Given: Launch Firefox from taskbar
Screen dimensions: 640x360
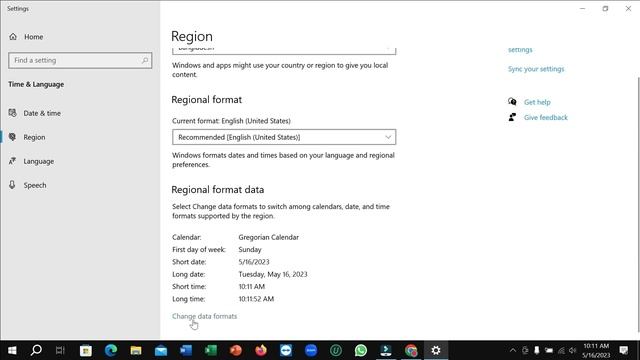Looking at the screenshot, I should pos(261,350).
